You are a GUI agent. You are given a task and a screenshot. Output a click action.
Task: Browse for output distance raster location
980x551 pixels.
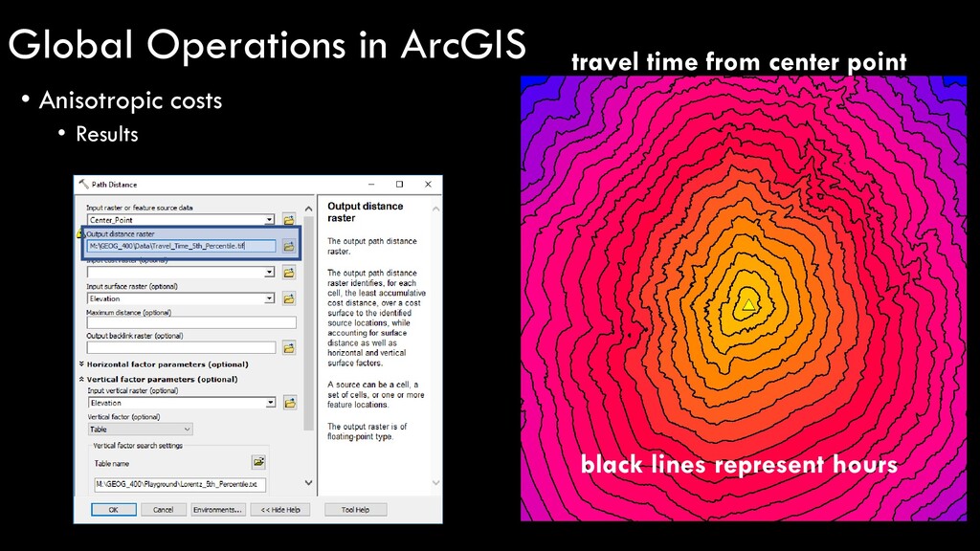tap(289, 246)
